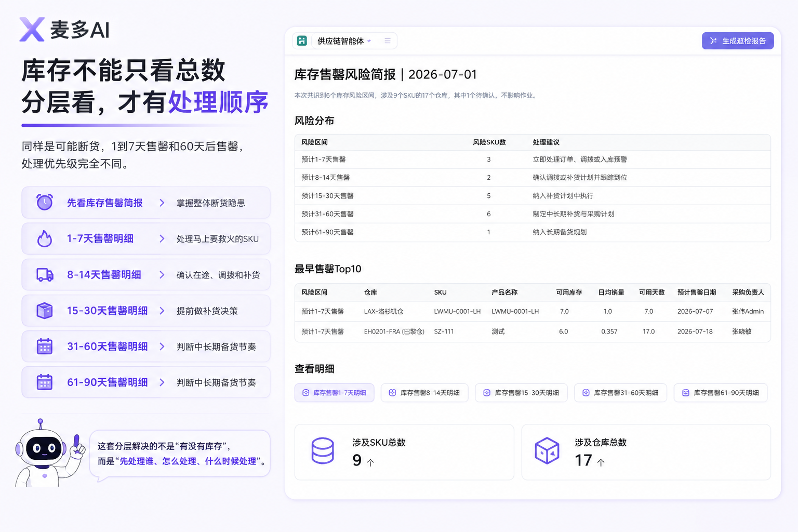Click 确认调拨或补货计划并跟踪到位 suggestion
Screen dimensions: 798x532
[580, 178]
